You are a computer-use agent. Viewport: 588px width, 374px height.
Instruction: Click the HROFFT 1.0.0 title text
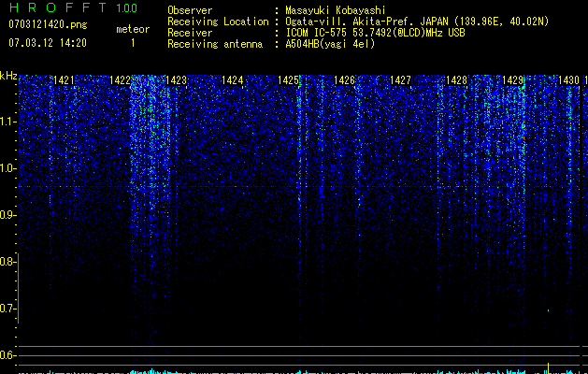click(73, 7)
